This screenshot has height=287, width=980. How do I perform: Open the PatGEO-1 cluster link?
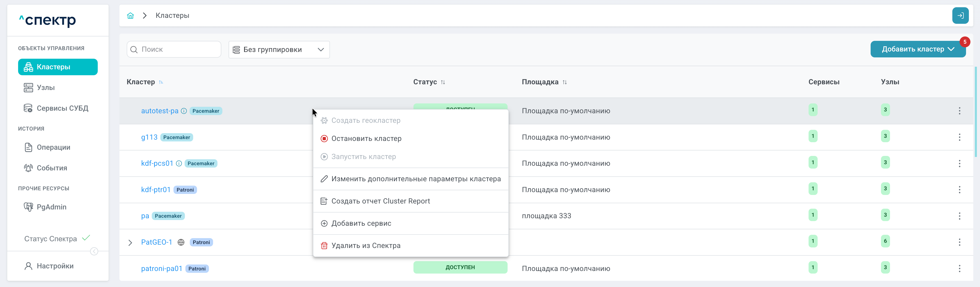156,242
